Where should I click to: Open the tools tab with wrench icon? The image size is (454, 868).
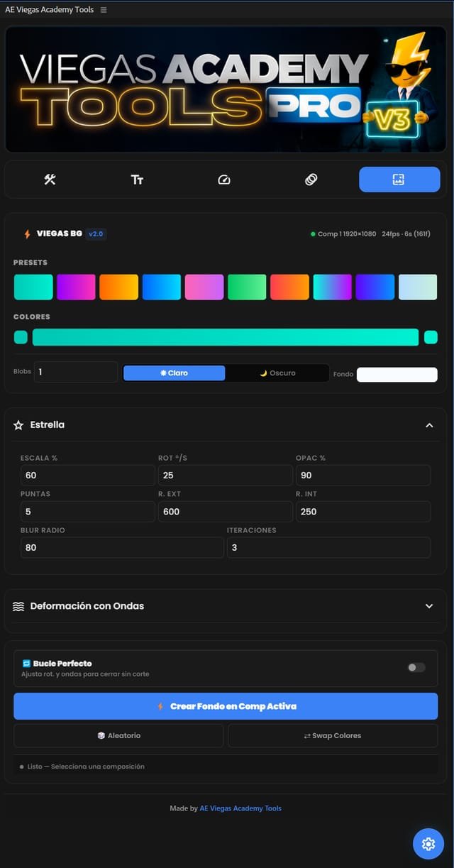pos(50,180)
